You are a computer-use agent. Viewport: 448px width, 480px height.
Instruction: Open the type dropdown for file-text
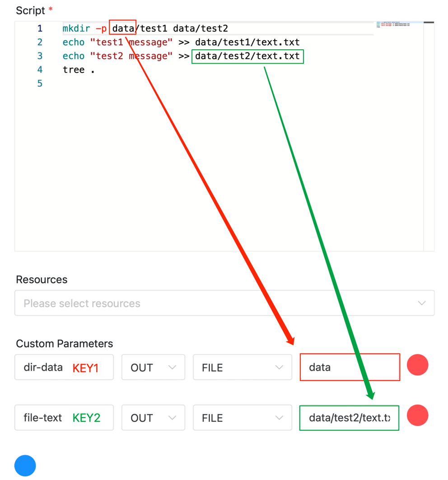[x=243, y=418]
